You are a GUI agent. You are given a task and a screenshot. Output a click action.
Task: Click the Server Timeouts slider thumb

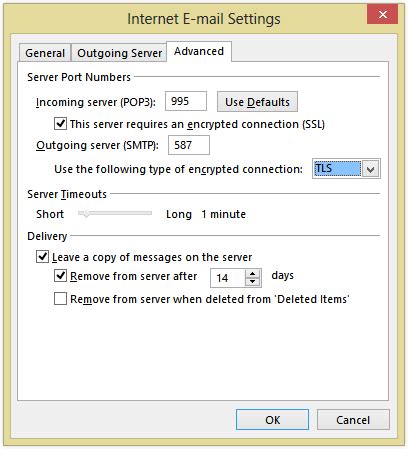[x=86, y=213]
